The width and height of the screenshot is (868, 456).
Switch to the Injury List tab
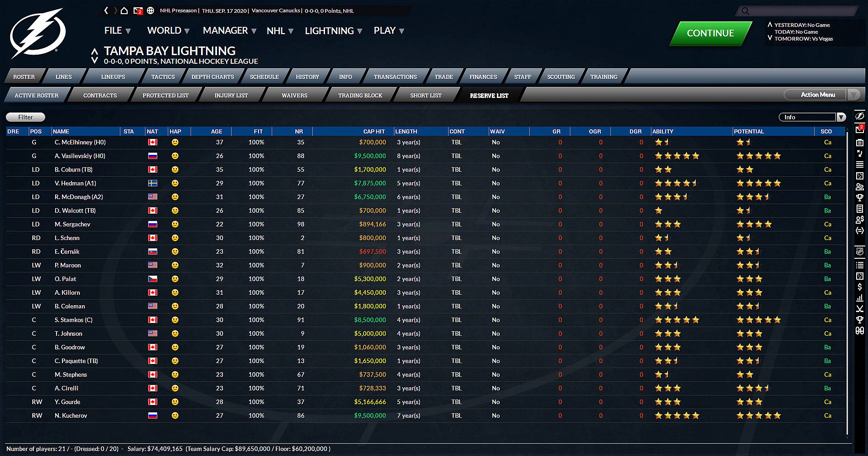pyautogui.click(x=231, y=96)
